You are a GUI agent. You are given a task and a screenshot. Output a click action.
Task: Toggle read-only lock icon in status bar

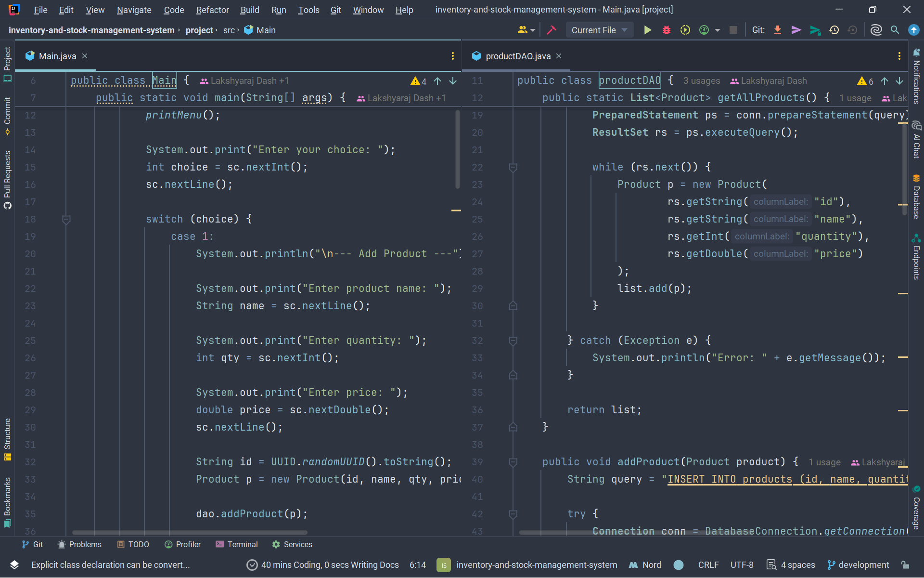point(905,565)
